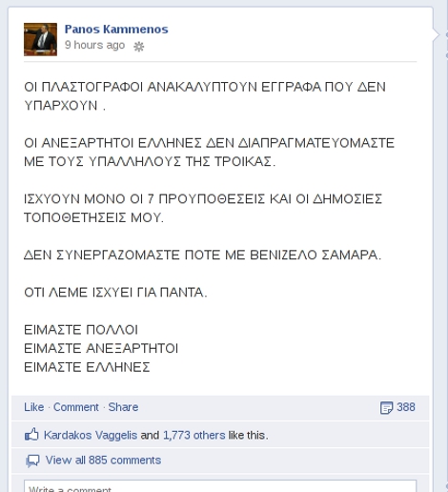Click the Comment link under the post
This screenshot has width=448, height=492.
point(76,407)
